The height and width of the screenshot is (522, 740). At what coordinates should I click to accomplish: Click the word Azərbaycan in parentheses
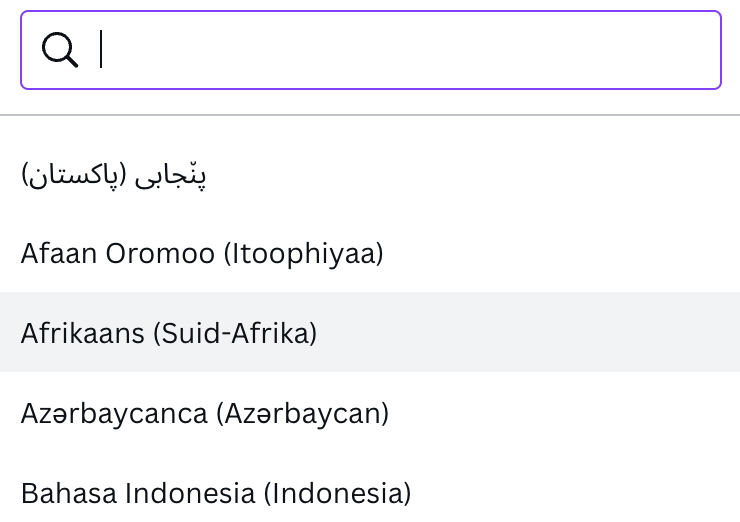(x=303, y=413)
